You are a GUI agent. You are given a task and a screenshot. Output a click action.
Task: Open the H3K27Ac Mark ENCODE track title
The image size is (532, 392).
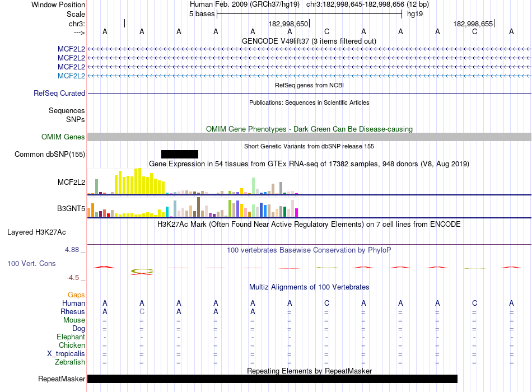(x=309, y=225)
